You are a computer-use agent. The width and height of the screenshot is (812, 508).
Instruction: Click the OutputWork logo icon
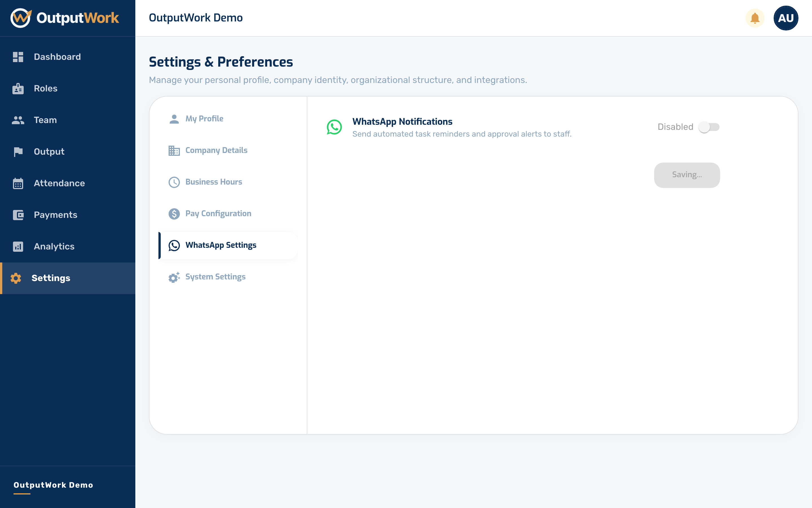[21, 18]
